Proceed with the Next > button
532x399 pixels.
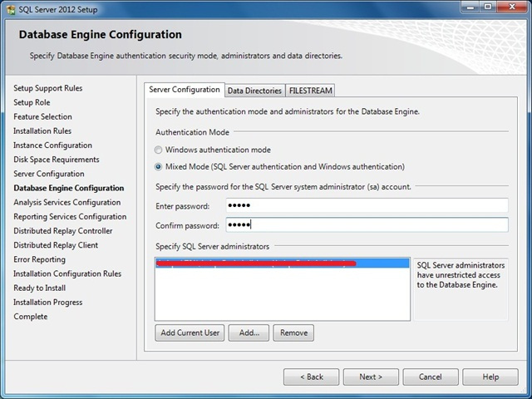click(x=371, y=377)
